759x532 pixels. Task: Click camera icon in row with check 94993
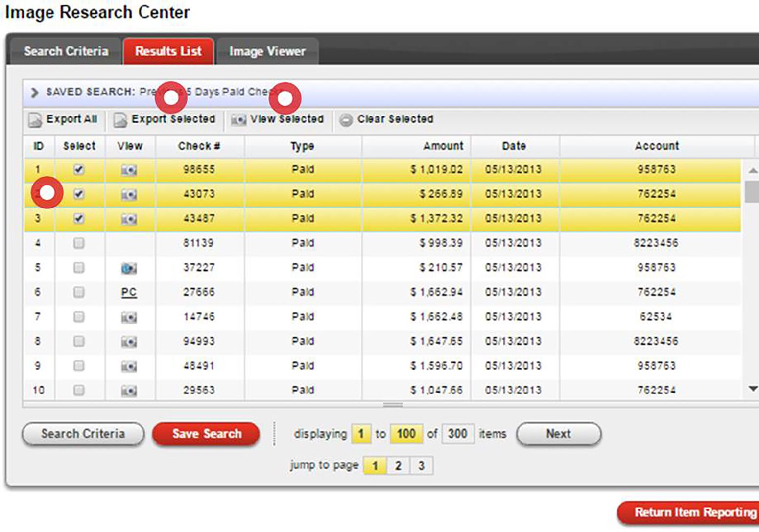tap(129, 342)
